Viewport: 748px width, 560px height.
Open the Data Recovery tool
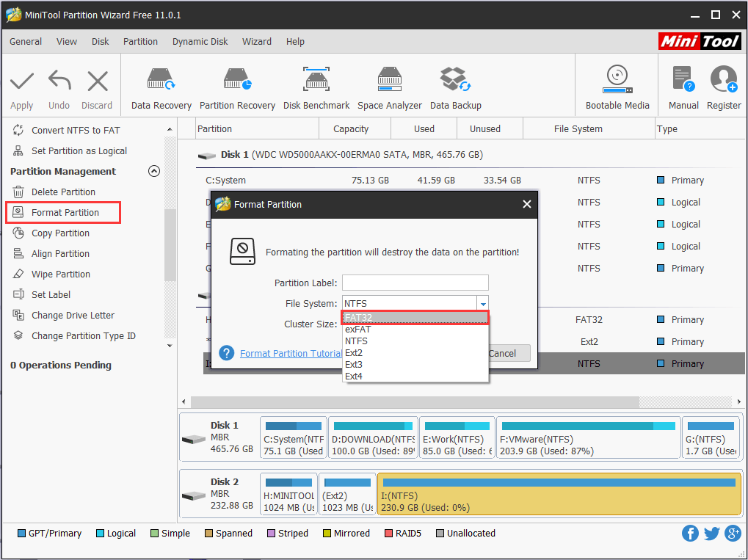(x=160, y=85)
